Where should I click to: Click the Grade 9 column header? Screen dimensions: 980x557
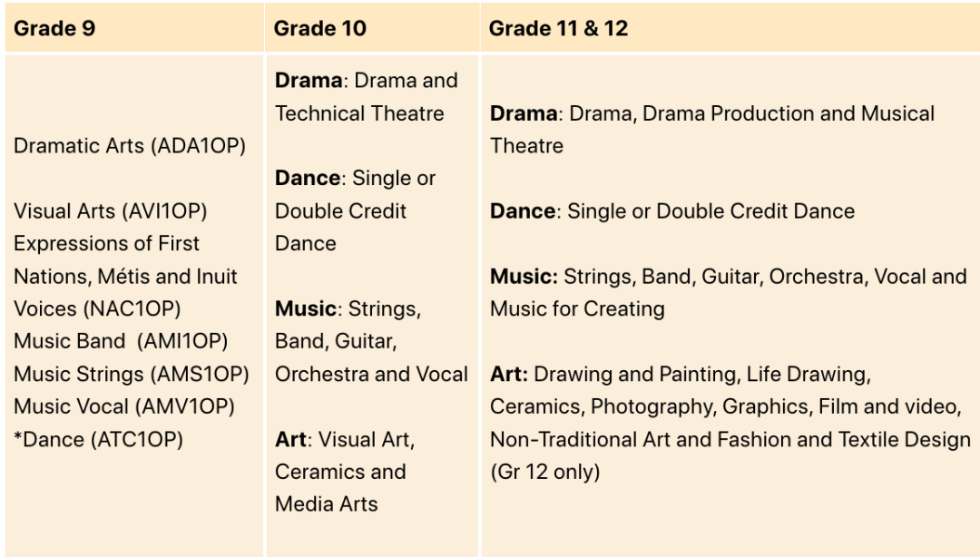(x=54, y=28)
